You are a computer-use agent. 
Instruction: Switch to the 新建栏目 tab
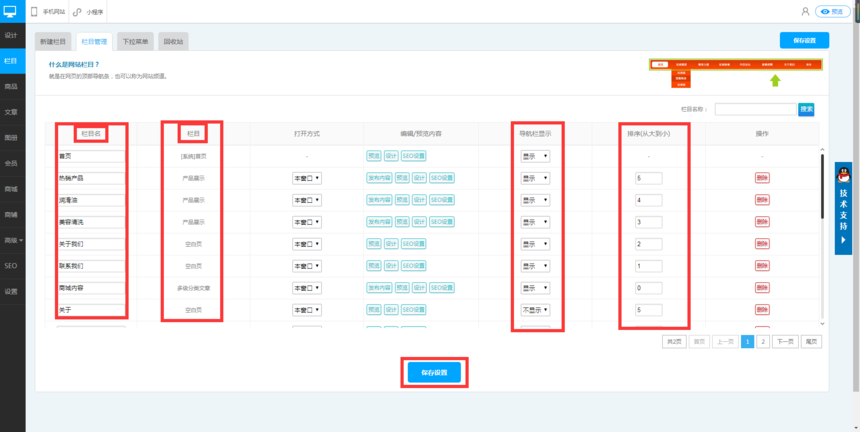[53, 42]
